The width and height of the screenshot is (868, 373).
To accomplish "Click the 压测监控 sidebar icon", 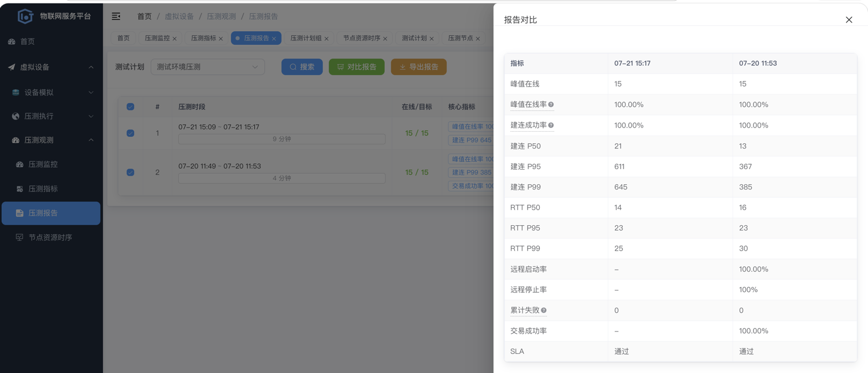I will 20,165.
